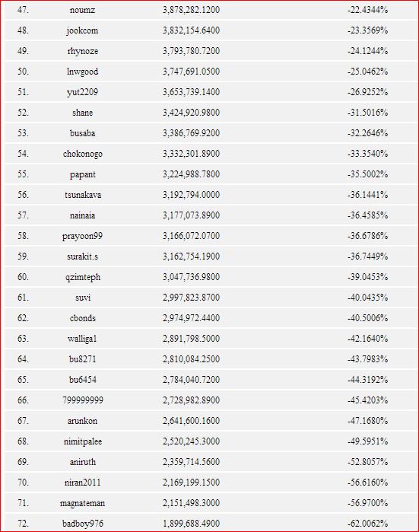Select chokonogo in rank 54
Viewport: 419px width, 532px height.
click(82, 154)
